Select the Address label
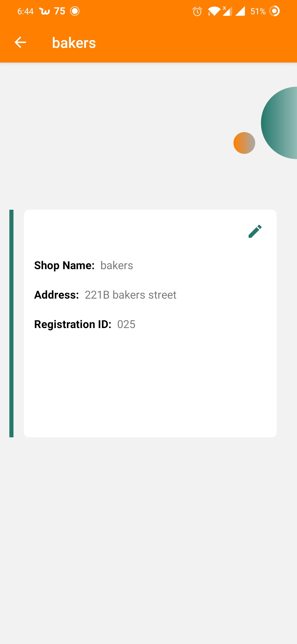 pos(57,295)
